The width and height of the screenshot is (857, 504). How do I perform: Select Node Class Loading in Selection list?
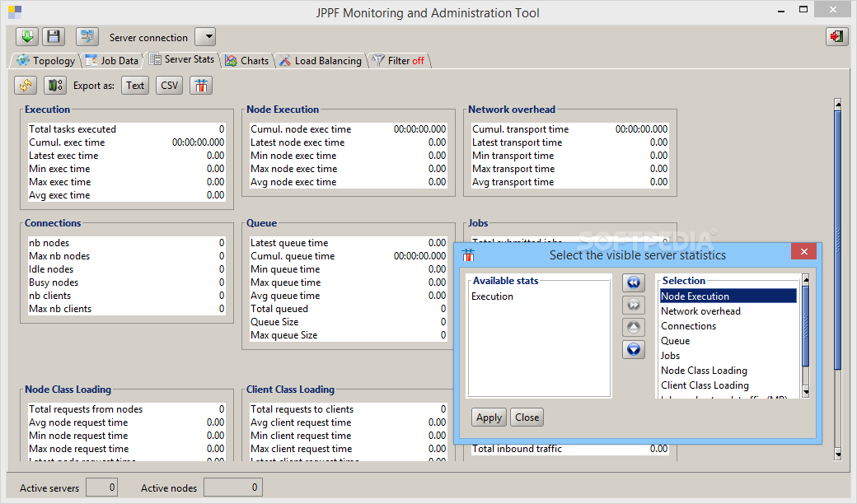point(728,371)
